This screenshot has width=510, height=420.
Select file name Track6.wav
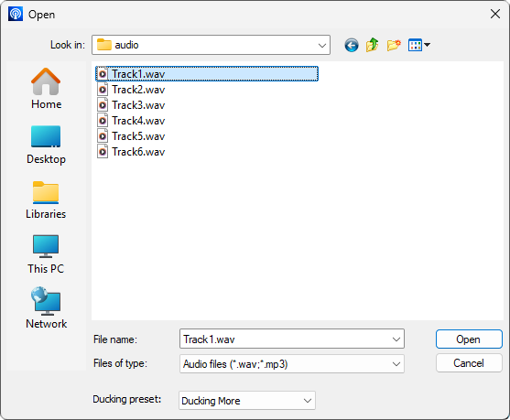tap(138, 152)
